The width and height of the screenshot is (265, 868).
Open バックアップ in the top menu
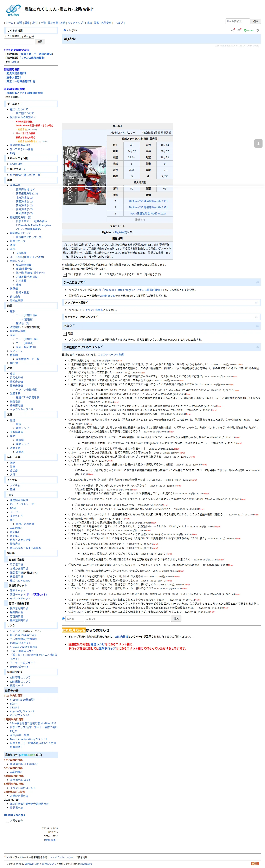click(x=75, y=23)
